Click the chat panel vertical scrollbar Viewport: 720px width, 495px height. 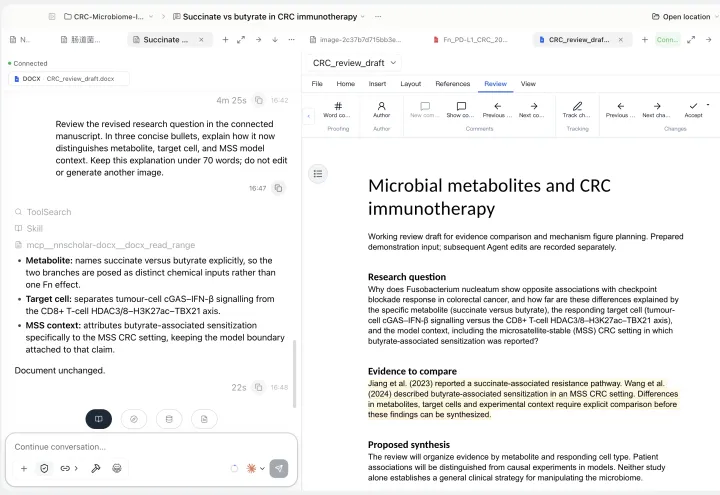(294, 373)
